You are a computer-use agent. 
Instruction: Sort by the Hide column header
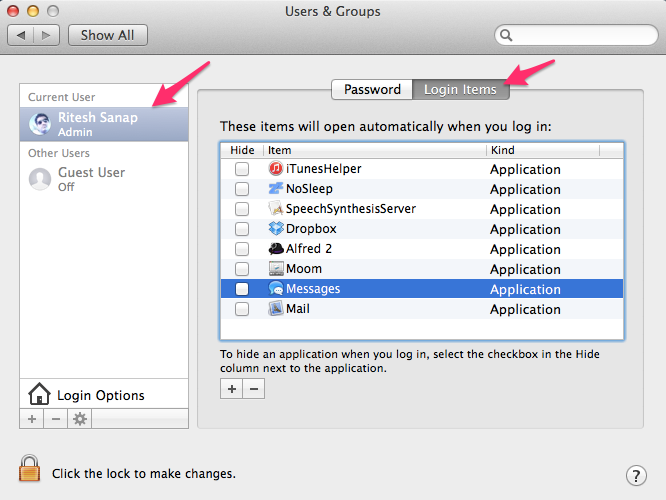[x=242, y=150]
